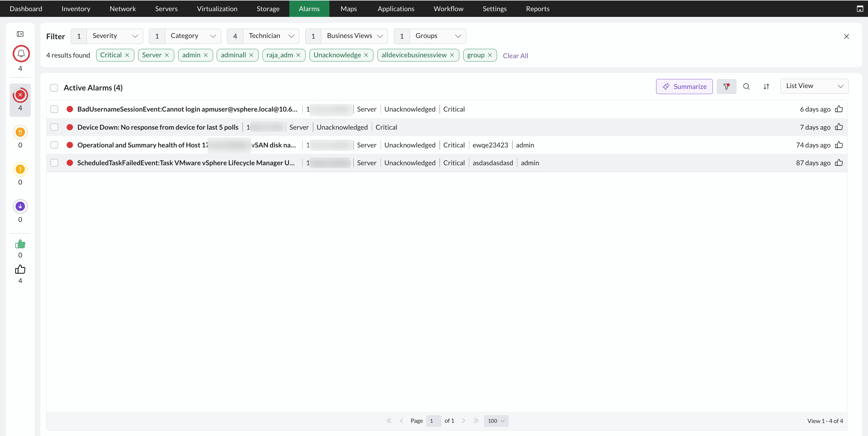Viewport: 868px width, 436px height.
Task: Open the Settings tab
Action: [x=494, y=9]
